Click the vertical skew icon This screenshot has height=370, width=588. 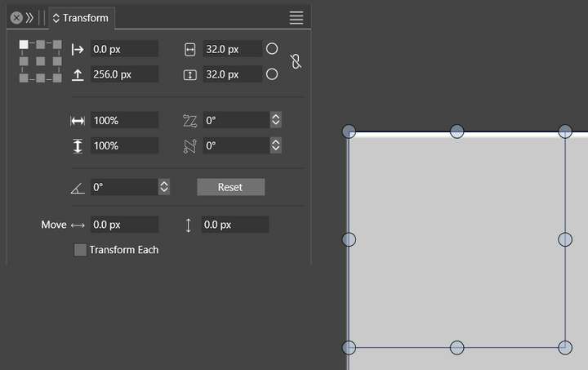point(190,146)
